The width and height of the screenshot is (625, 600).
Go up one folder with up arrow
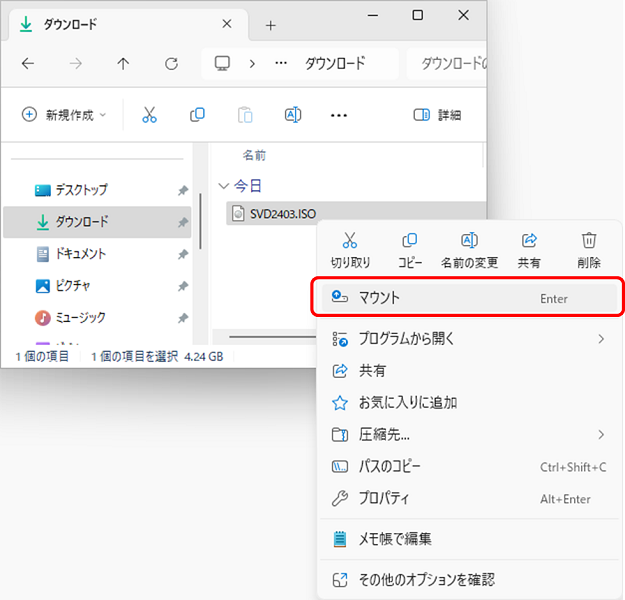[x=123, y=63]
